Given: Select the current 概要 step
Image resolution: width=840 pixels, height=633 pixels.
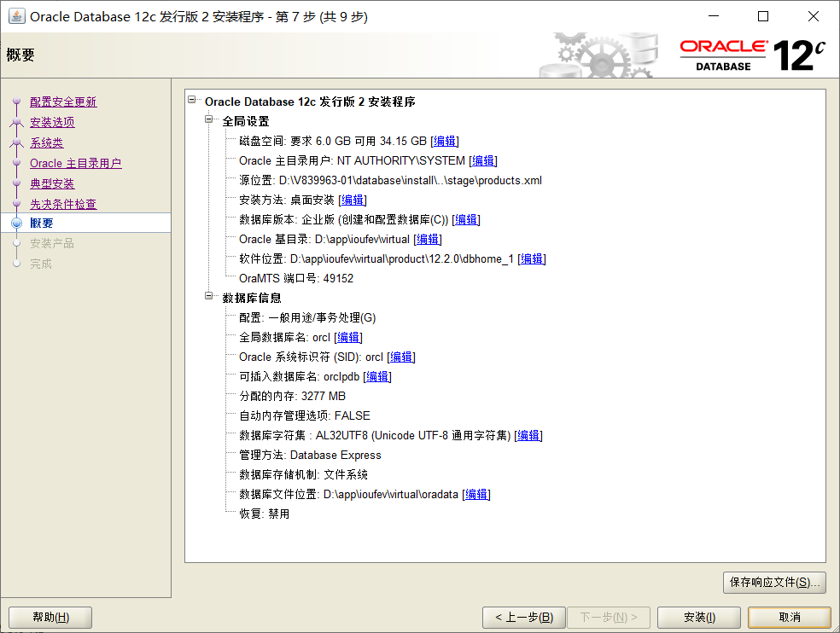Looking at the screenshot, I should tap(85, 223).
